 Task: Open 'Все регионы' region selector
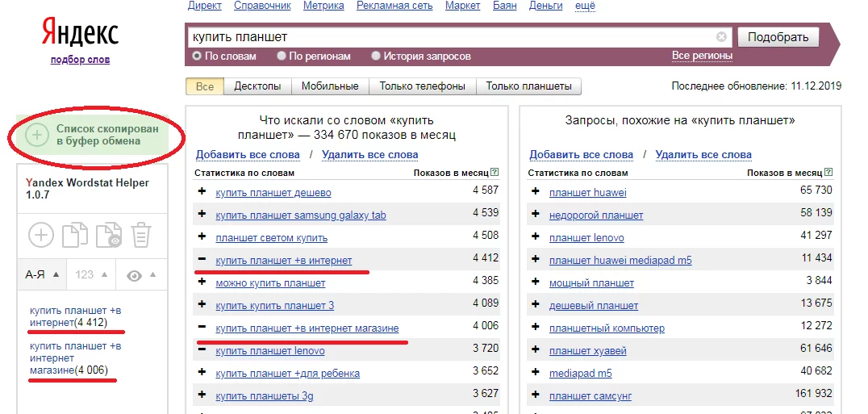coord(702,56)
